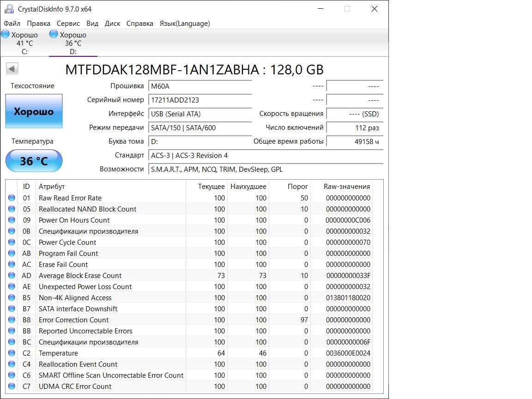
Task: Click the drive letter field D:
Action: tap(200, 141)
